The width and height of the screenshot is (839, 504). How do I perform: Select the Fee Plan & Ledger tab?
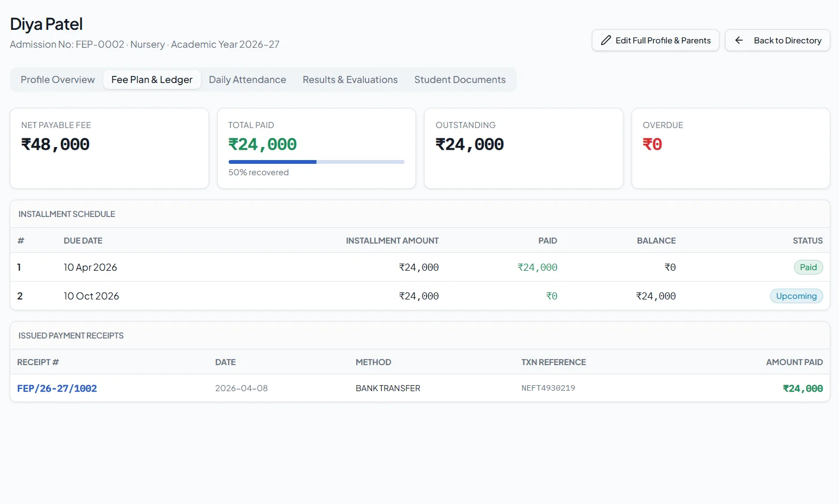point(152,80)
